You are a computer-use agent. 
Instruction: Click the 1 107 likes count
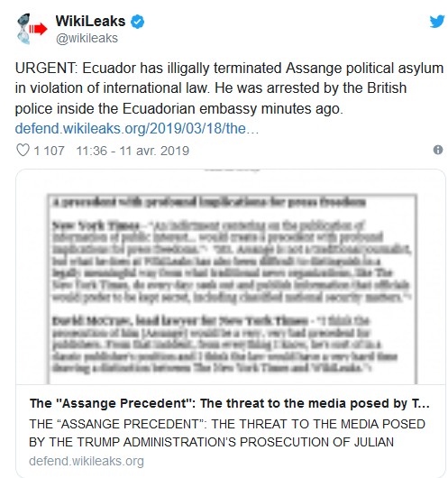[x=49, y=151]
